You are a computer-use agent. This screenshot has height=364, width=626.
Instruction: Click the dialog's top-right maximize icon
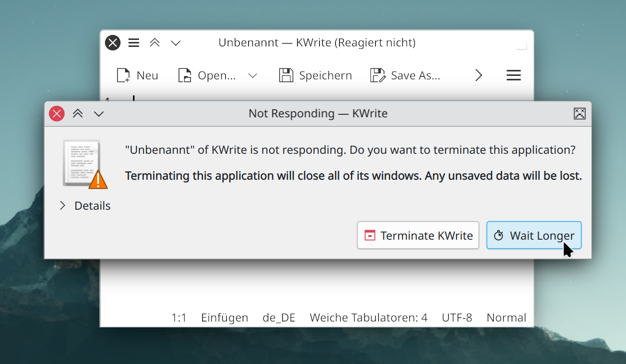(x=579, y=114)
